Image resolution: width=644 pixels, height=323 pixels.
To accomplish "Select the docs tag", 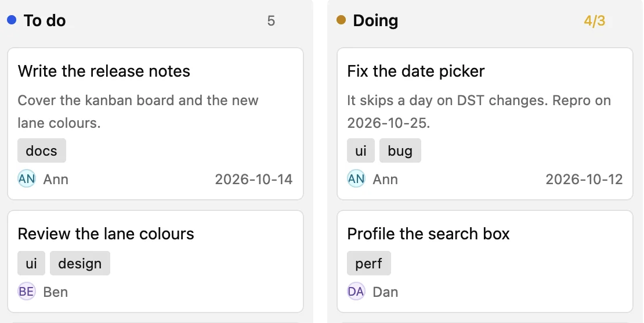I will (x=41, y=150).
